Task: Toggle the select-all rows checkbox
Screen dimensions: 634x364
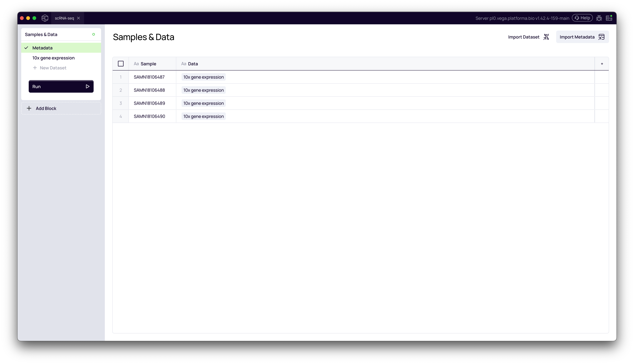Action: click(121, 64)
